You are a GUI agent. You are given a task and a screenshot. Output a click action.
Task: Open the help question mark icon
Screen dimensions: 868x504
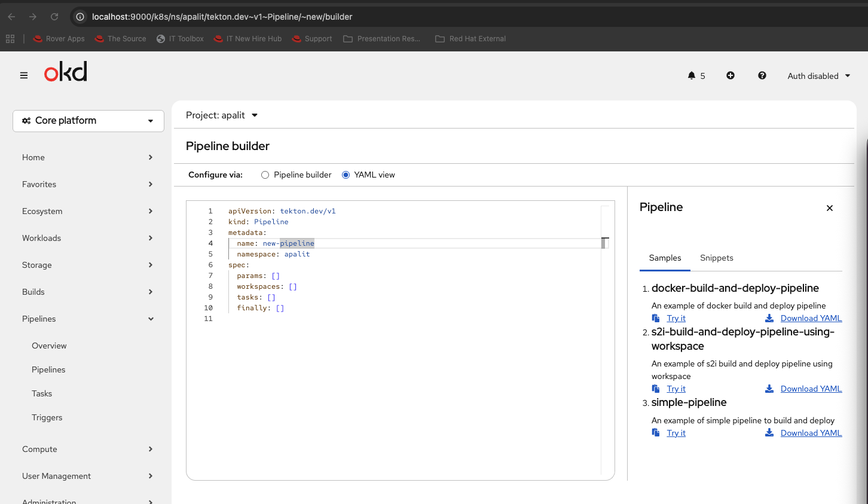pyautogui.click(x=762, y=75)
